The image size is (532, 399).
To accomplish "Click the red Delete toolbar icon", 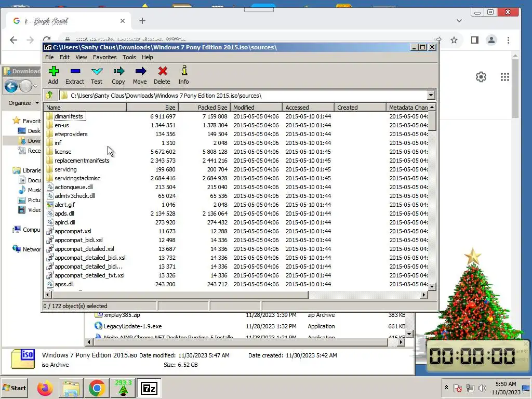I will coord(162,75).
